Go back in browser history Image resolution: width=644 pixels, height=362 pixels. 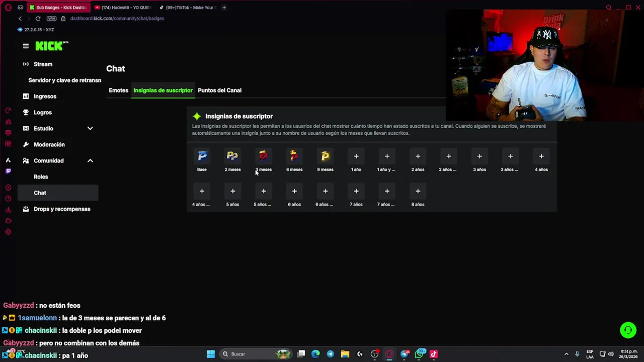[20, 19]
